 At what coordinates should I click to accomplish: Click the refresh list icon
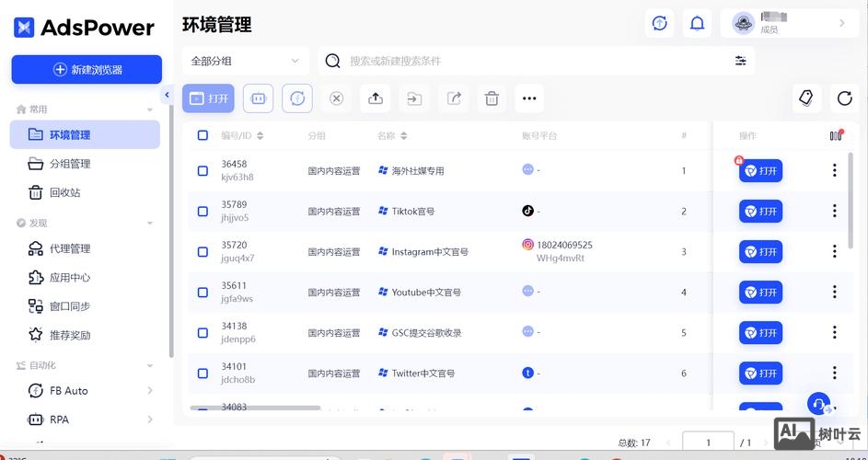pos(845,98)
